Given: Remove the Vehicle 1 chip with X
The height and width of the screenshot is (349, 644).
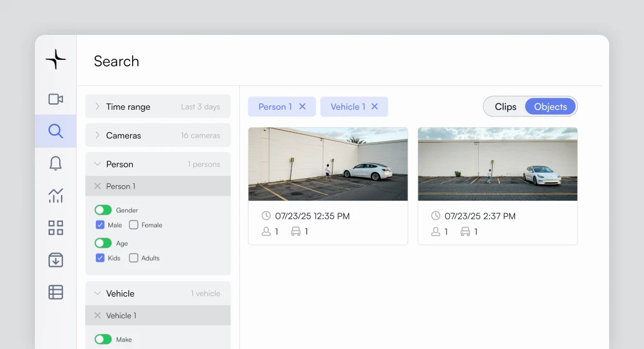Looking at the screenshot, I should (x=374, y=107).
